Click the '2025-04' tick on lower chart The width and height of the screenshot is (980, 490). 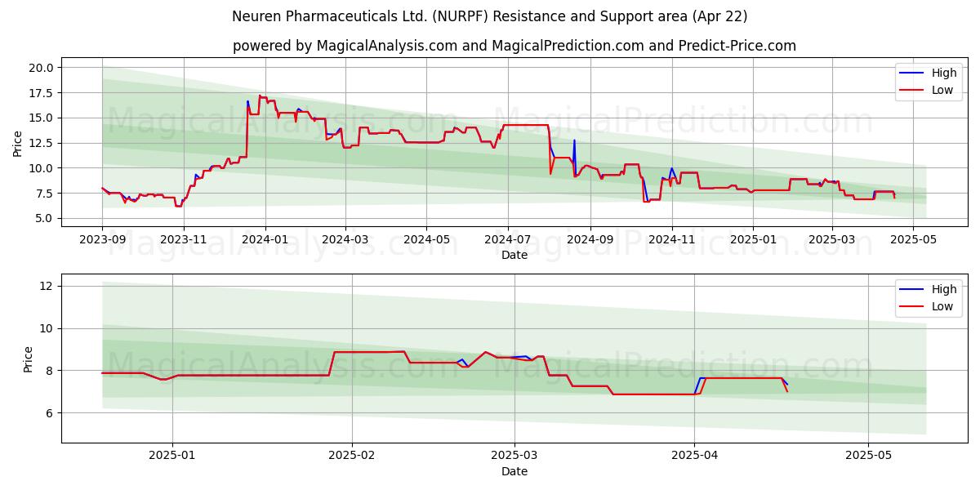(694, 455)
